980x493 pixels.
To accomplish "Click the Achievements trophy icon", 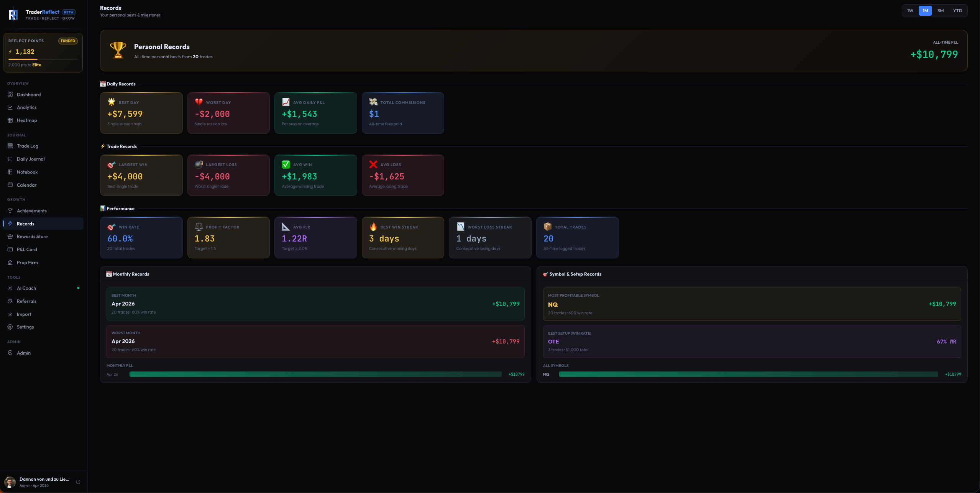I will pyautogui.click(x=10, y=210).
